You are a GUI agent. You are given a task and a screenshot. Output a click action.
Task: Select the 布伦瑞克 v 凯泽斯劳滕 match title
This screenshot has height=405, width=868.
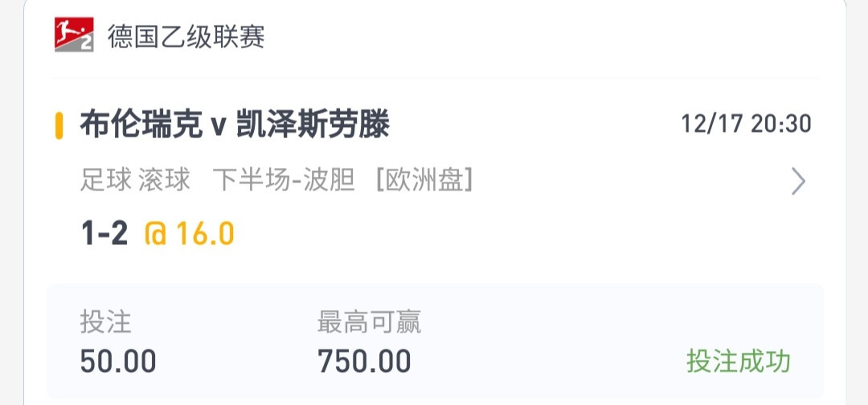coord(235,125)
